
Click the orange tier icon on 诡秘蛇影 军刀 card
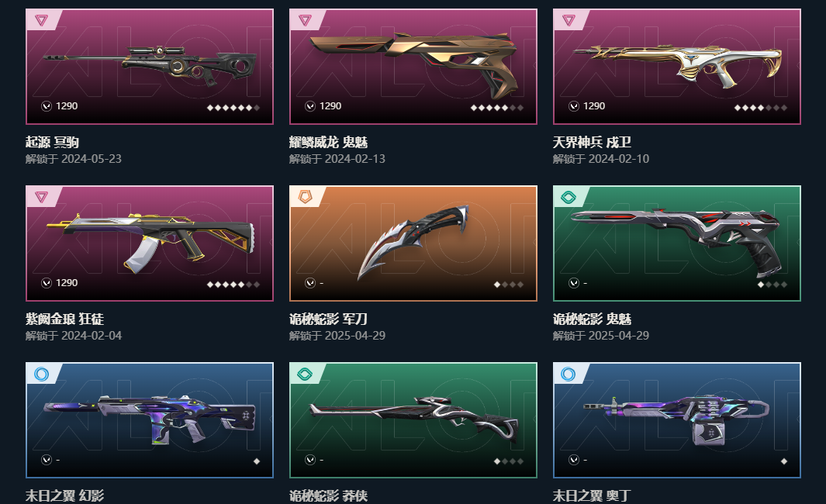pos(305,197)
